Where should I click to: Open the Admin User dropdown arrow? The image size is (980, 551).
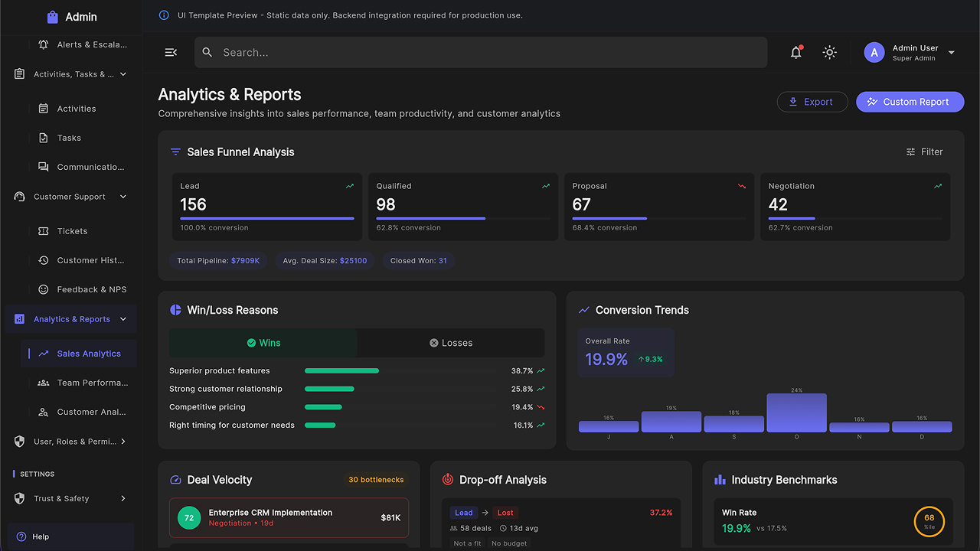952,53
